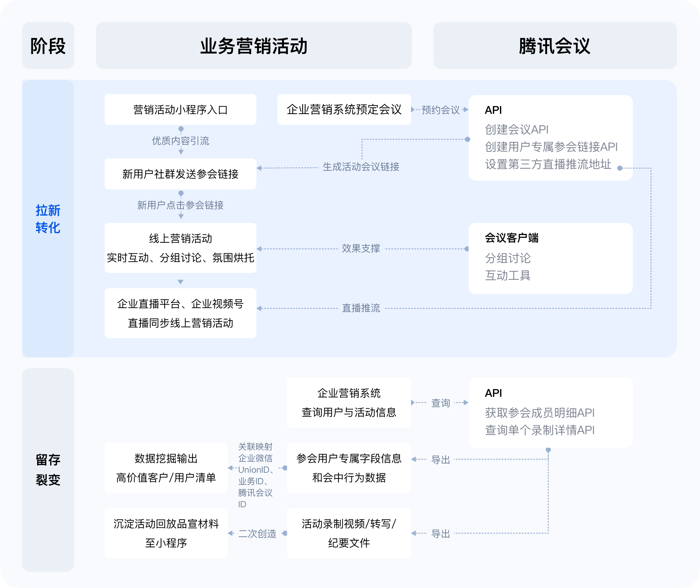
Task: Click the 优质内容引流 connector label
Action: click(180, 141)
